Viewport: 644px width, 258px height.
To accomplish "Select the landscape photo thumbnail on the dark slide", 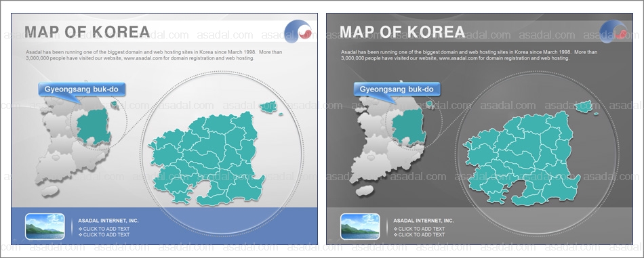I will 360,226.
